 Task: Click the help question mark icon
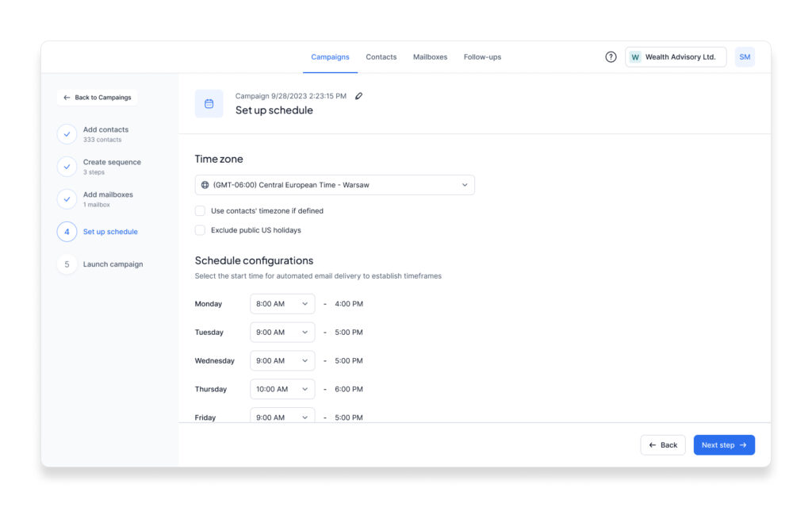pyautogui.click(x=611, y=57)
